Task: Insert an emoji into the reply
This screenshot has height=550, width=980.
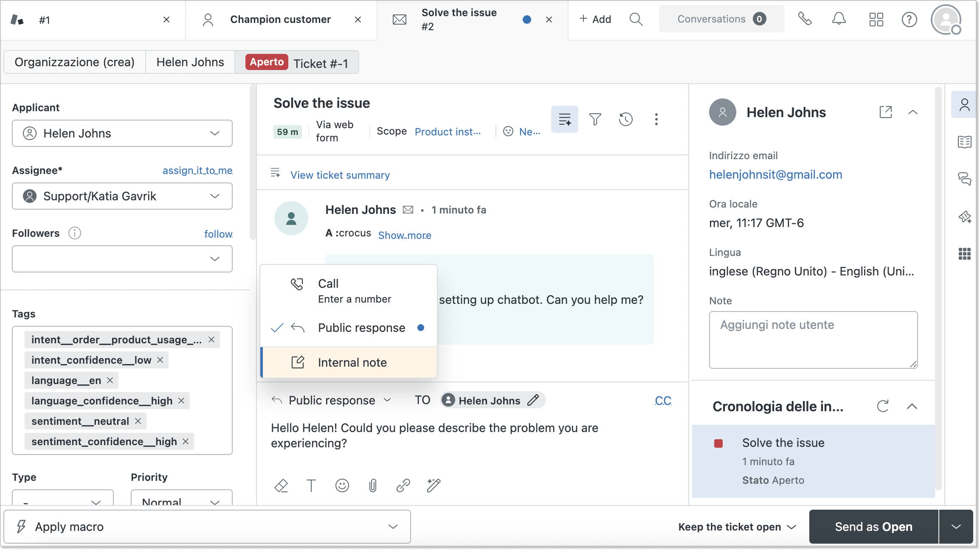Action: click(x=342, y=485)
